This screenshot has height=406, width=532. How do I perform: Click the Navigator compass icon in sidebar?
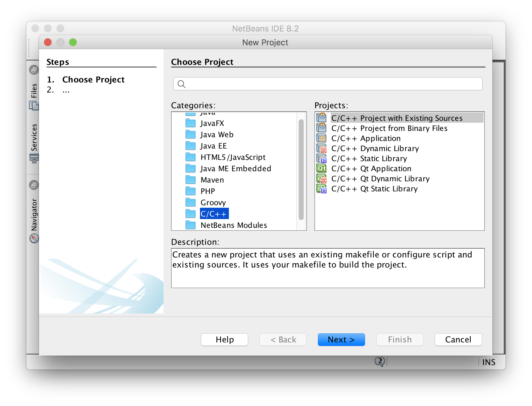tap(34, 238)
